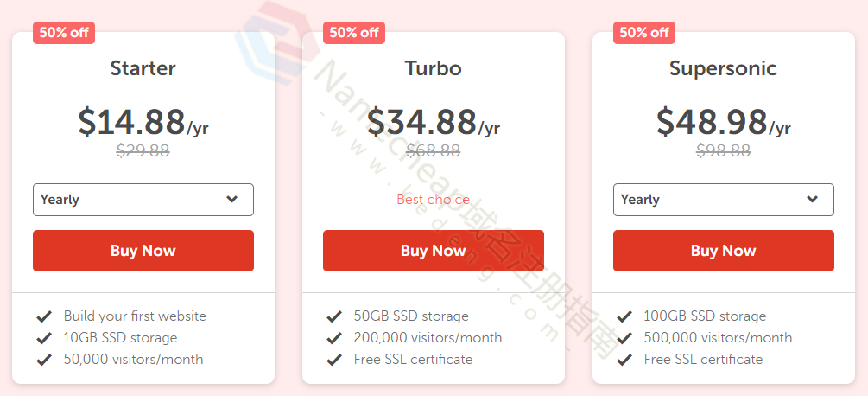Screen dimensions: 868x396
Task: Click the checkmark beside 50,000 visitors/month
Action: pyautogui.click(x=44, y=360)
